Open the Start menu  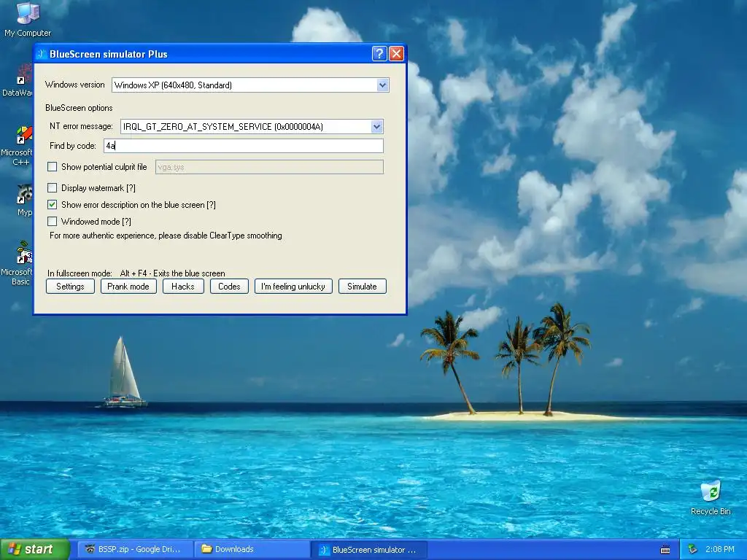click(35, 549)
